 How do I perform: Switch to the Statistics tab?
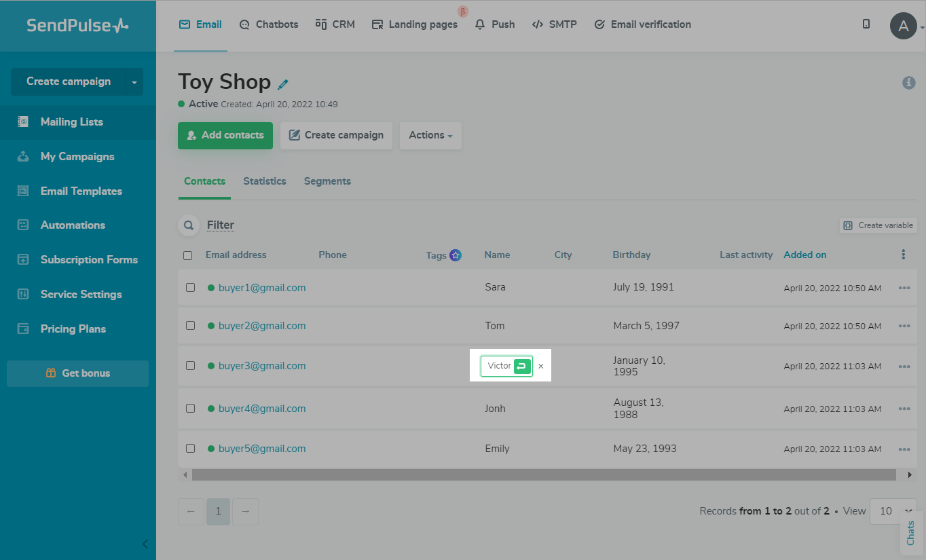point(265,181)
